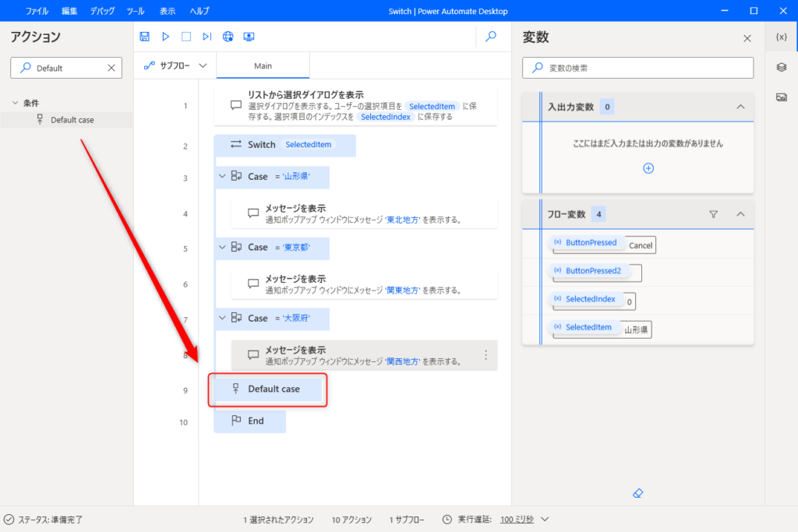Open the ヘルプ menu
This screenshot has width=798, height=532.
199,11
